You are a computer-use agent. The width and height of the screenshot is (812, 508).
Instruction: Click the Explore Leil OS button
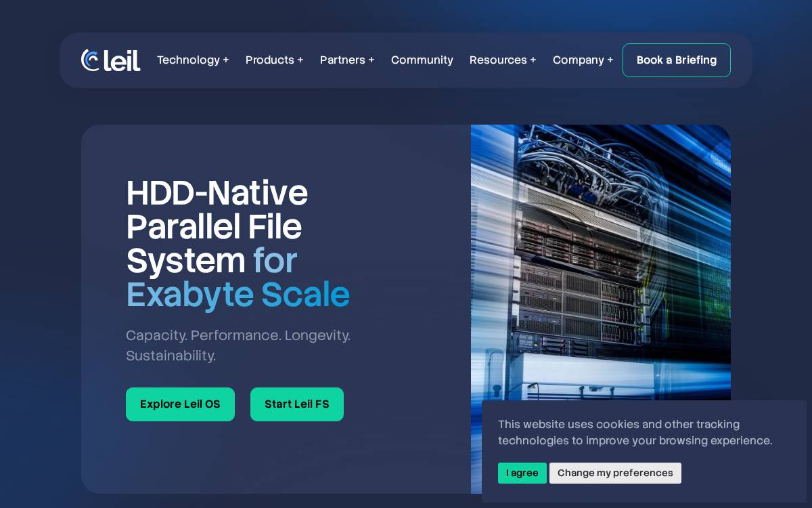click(x=180, y=404)
